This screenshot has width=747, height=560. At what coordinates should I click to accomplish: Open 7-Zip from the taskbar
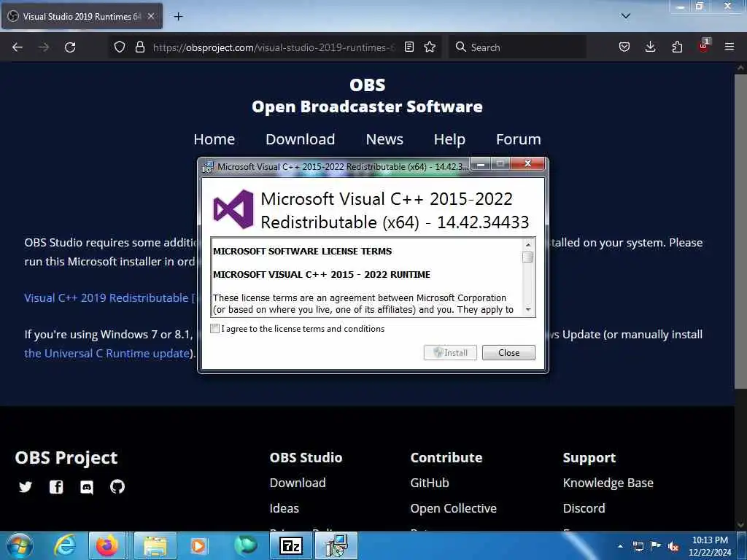tap(290, 545)
